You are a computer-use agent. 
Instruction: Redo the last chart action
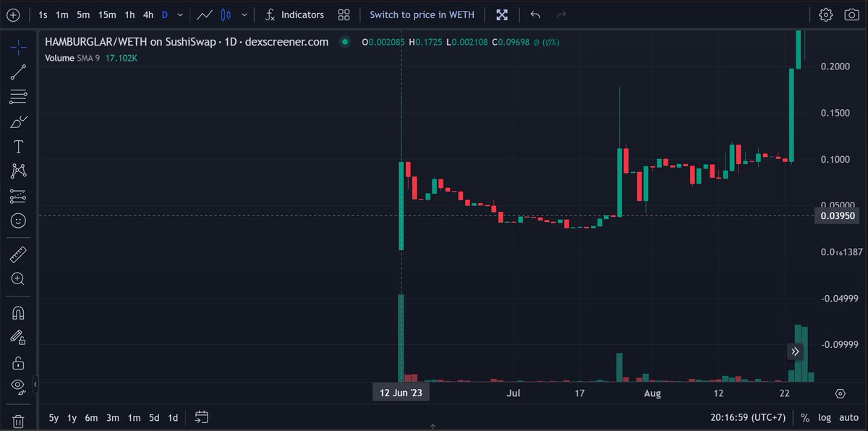point(561,14)
